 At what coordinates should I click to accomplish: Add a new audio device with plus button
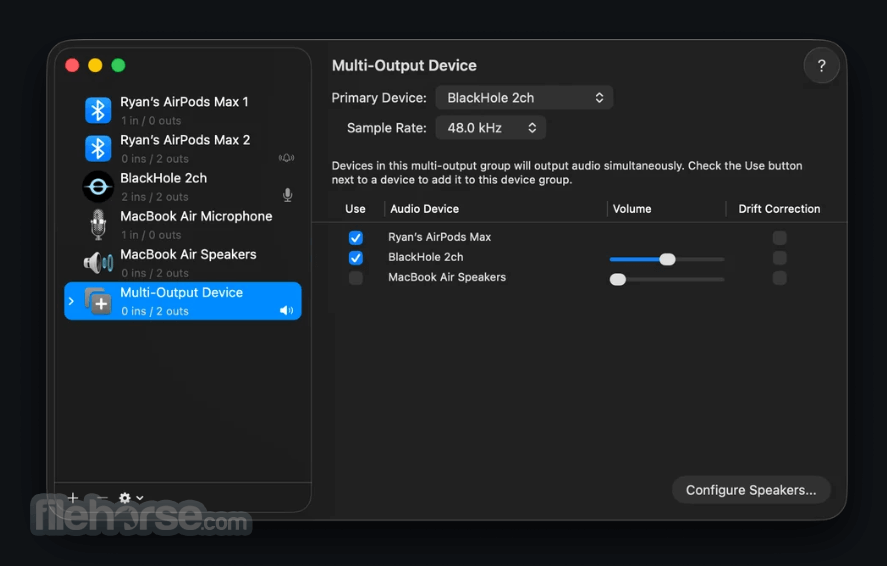(x=73, y=498)
